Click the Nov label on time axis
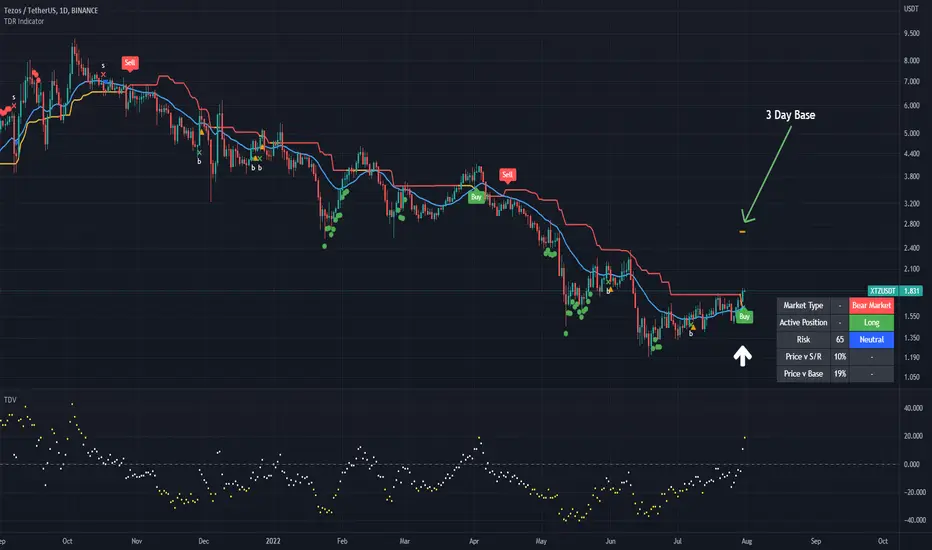932x550 pixels. pos(137,541)
